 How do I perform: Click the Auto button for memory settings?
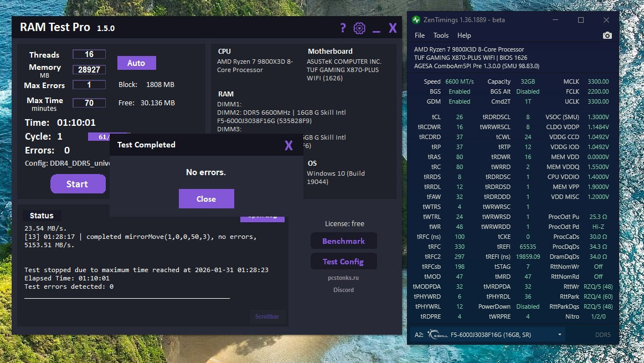coord(136,63)
